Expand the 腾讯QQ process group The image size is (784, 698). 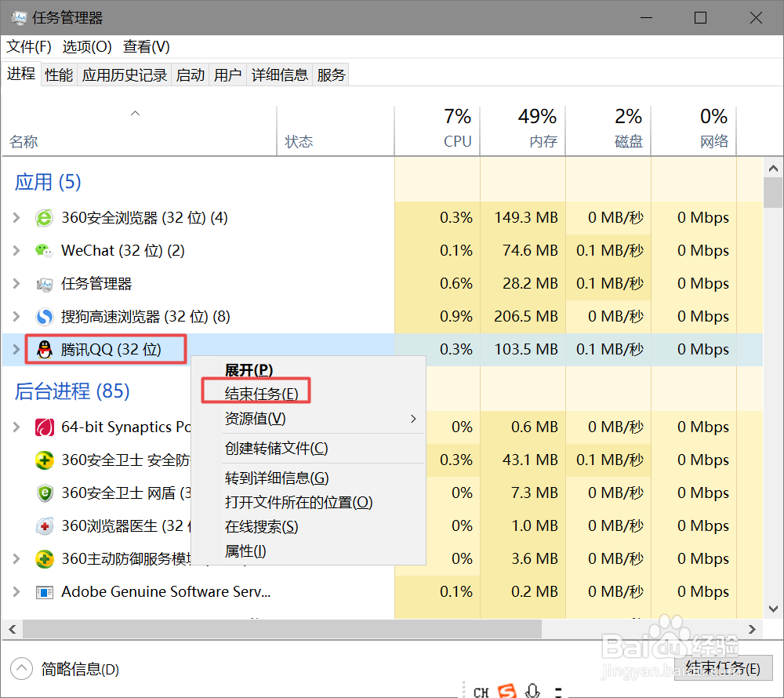[x=16, y=350]
